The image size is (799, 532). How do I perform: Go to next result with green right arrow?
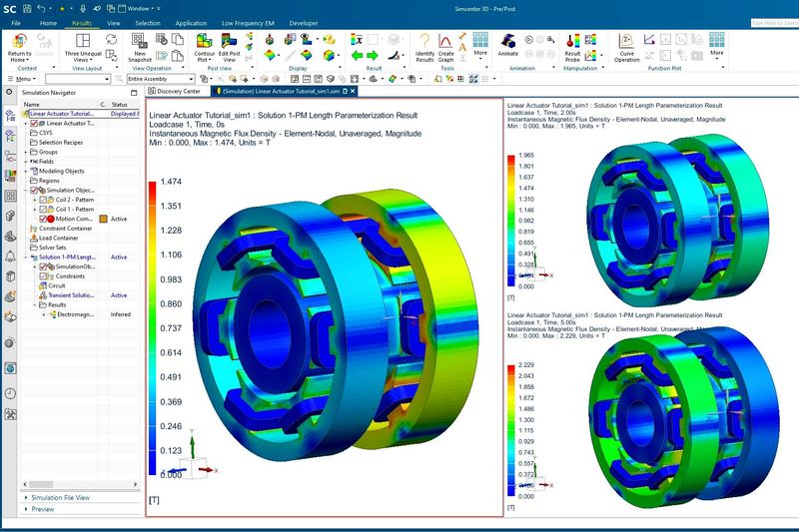[x=373, y=56]
